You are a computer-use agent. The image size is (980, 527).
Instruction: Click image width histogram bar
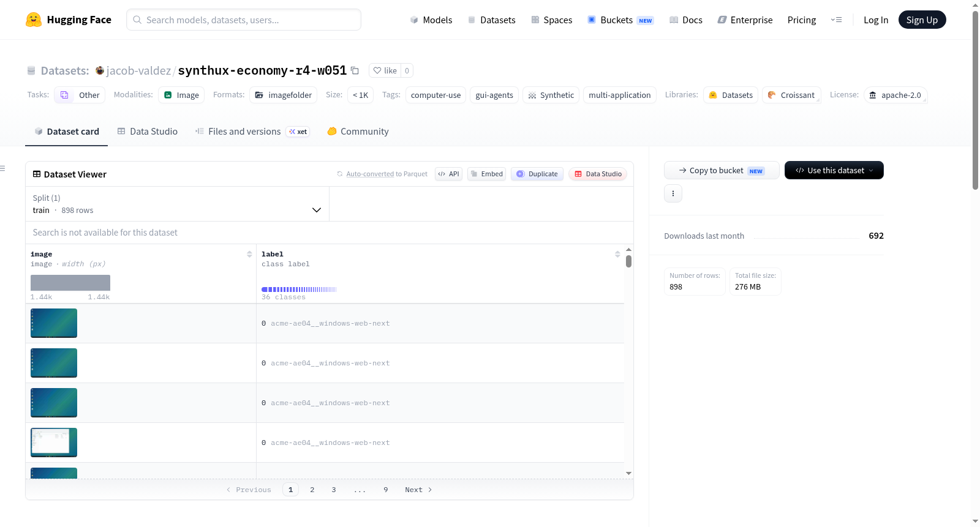(70, 283)
